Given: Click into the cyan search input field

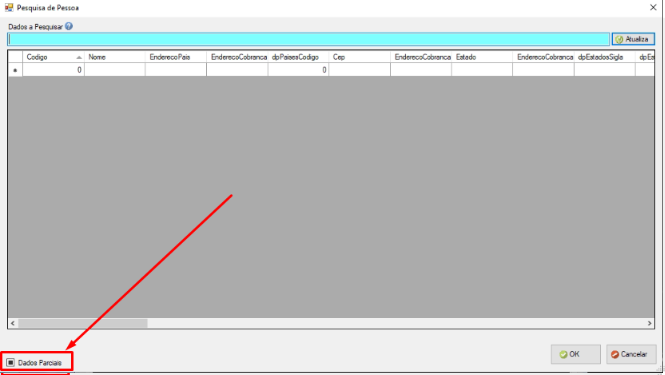Looking at the screenshot, I should (308, 39).
